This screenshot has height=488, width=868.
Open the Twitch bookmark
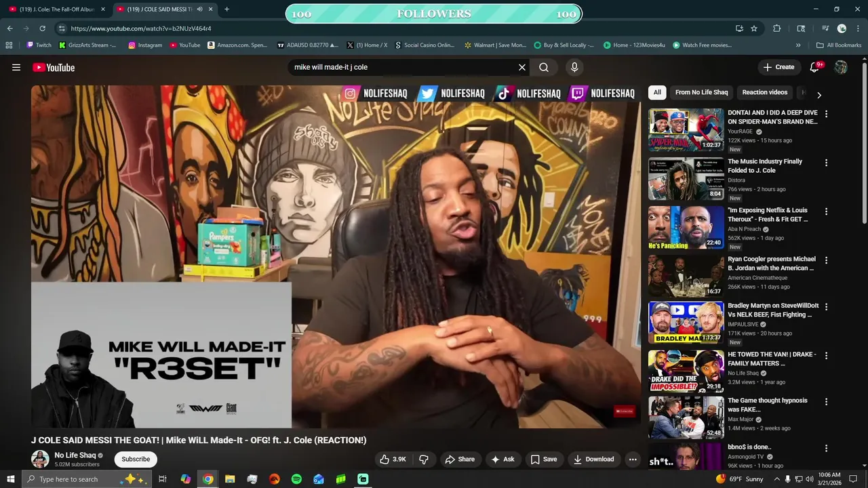(39, 45)
